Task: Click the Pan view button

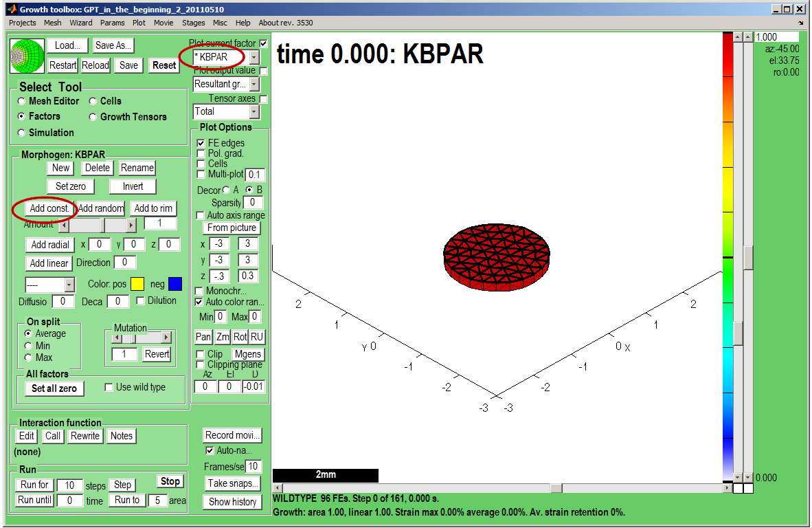Action: coord(203,337)
